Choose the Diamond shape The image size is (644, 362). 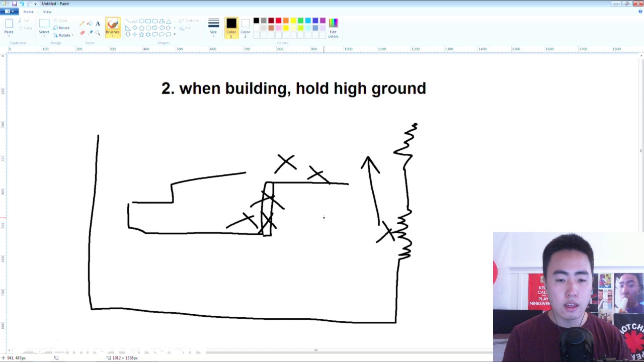(134, 28)
